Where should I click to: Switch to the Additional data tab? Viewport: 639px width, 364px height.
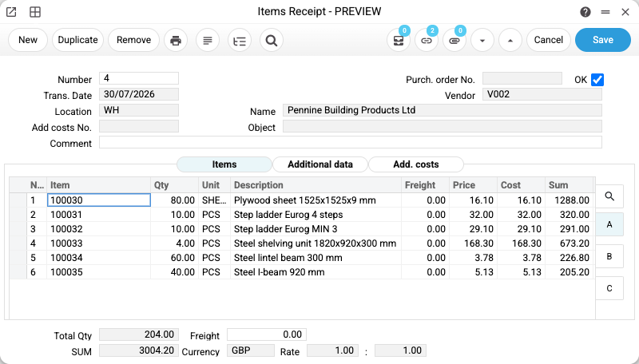coord(320,164)
